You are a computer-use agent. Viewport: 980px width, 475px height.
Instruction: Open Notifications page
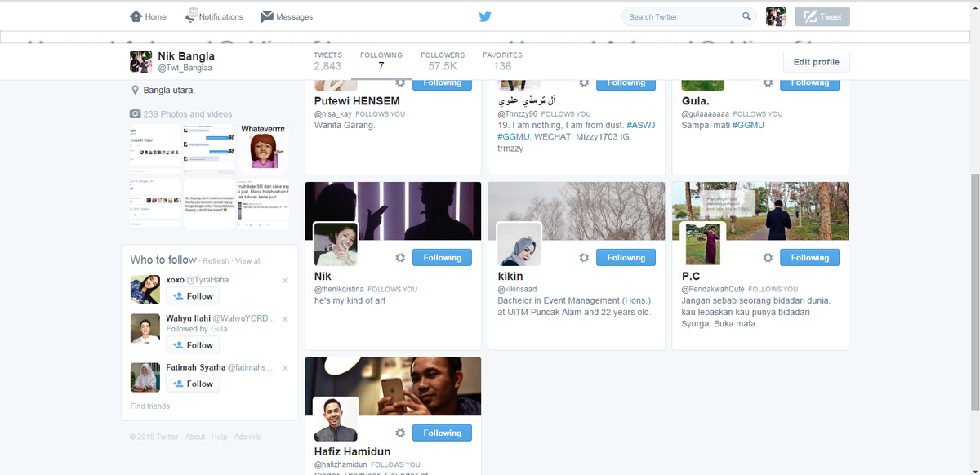pos(214,16)
